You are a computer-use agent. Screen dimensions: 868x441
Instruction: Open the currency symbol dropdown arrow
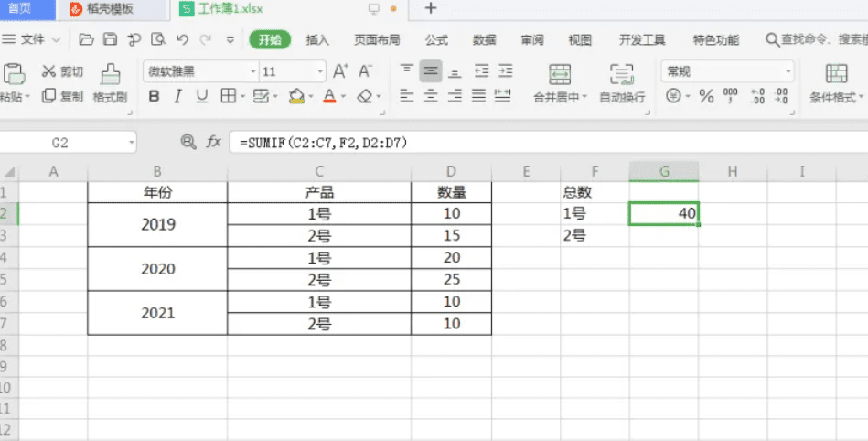tap(688, 96)
